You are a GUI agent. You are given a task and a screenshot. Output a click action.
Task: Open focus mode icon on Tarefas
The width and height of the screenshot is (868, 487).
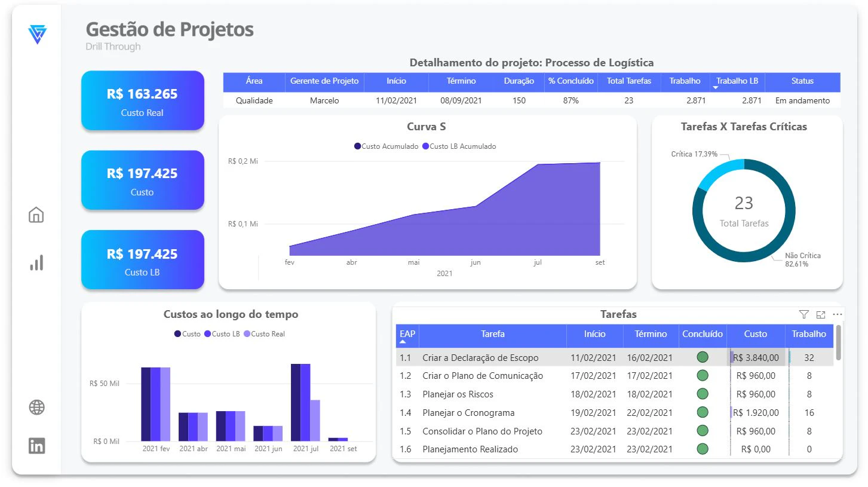(x=820, y=314)
